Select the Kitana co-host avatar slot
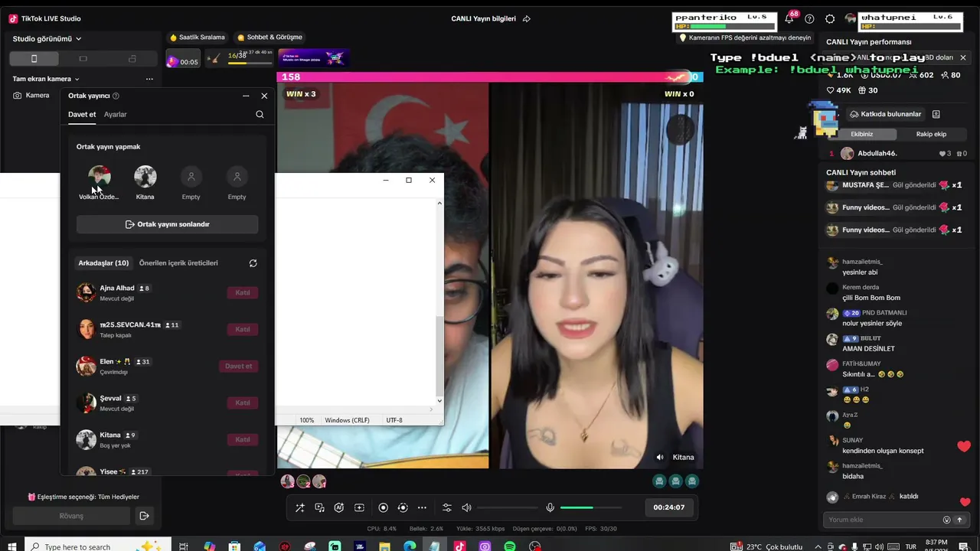 145,177
